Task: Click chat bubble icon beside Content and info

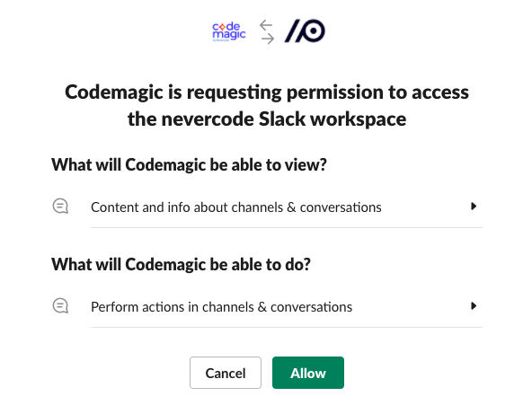Action: (61, 207)
